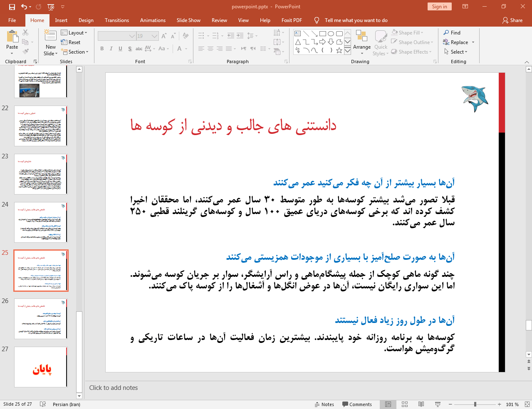Image resolution: width=532 pixels, height=409 pixels.
Task: Select the Oval shape in the gallery
Action: [331, 34]
